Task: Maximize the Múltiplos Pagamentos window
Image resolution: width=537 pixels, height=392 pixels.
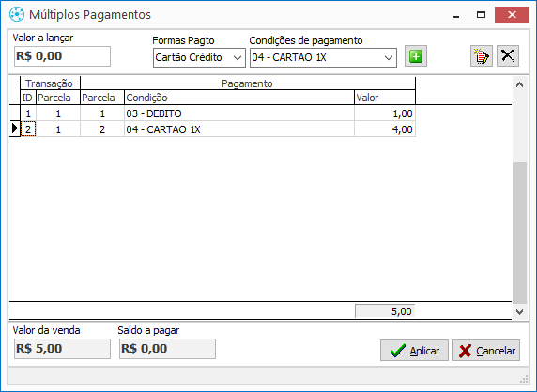Action: click(x=482, y=15)
